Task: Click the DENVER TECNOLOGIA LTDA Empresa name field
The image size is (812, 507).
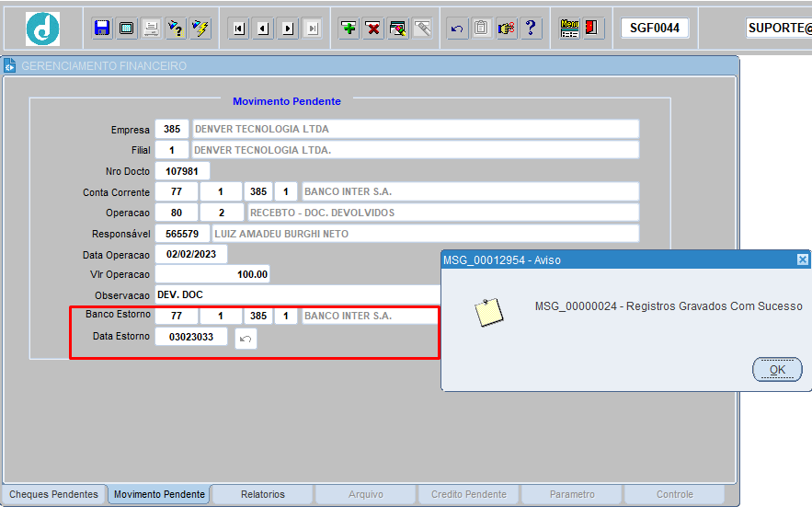Action: click(416, 129)
